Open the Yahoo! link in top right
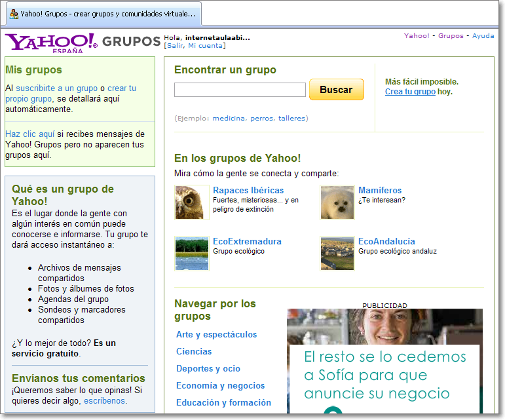Image resolution: width=505 pixels, height=420 pixels. pyautogui.click(x=417, y=36)
